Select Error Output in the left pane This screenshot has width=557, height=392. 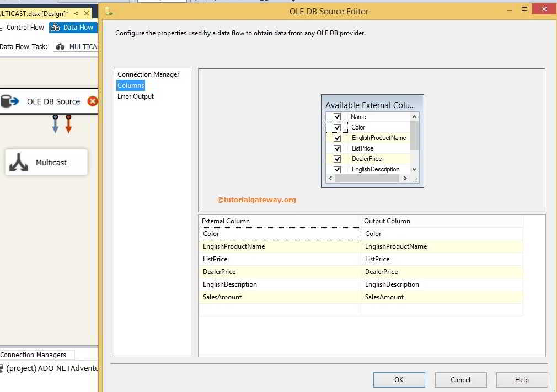click(135, 96)
